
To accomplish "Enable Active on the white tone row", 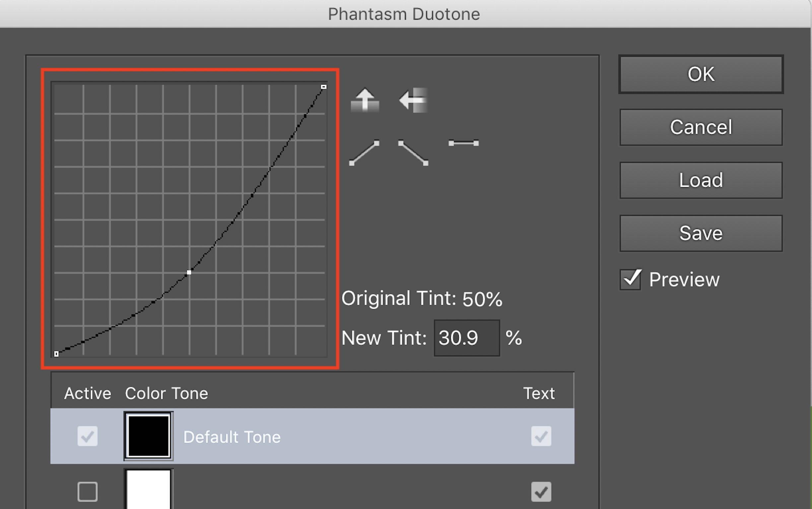I will click(87, 491).
